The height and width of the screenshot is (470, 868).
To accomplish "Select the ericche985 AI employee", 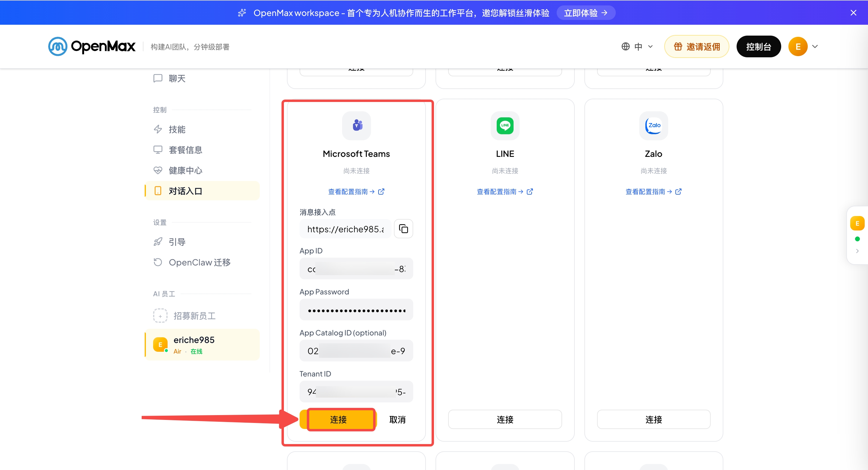I will 202,345.
